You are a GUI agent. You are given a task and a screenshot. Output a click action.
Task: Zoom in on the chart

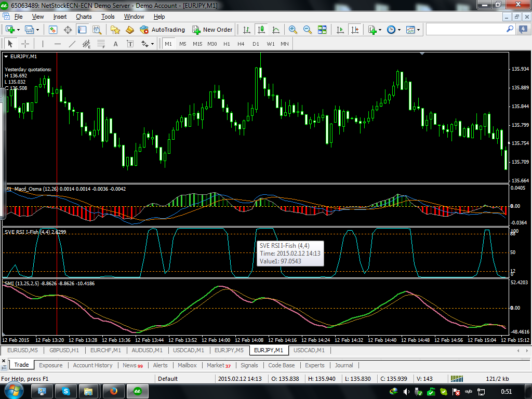point(293,30)
